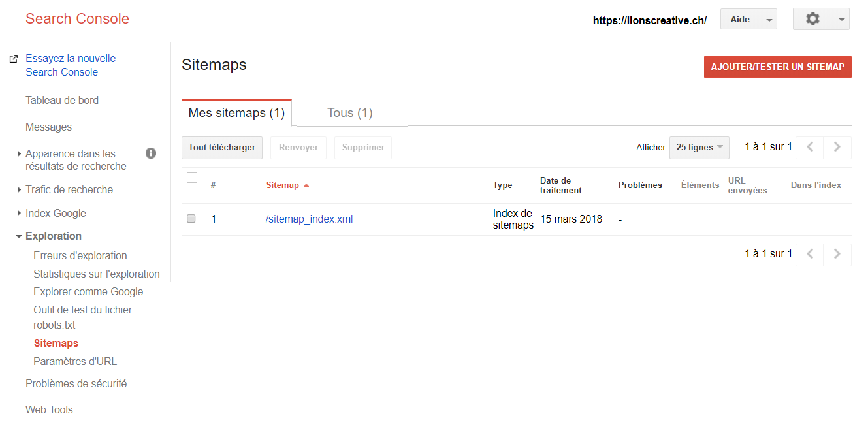Open the 25 lignes rows dropdown

pyautogui.click(x=699, y=148)
